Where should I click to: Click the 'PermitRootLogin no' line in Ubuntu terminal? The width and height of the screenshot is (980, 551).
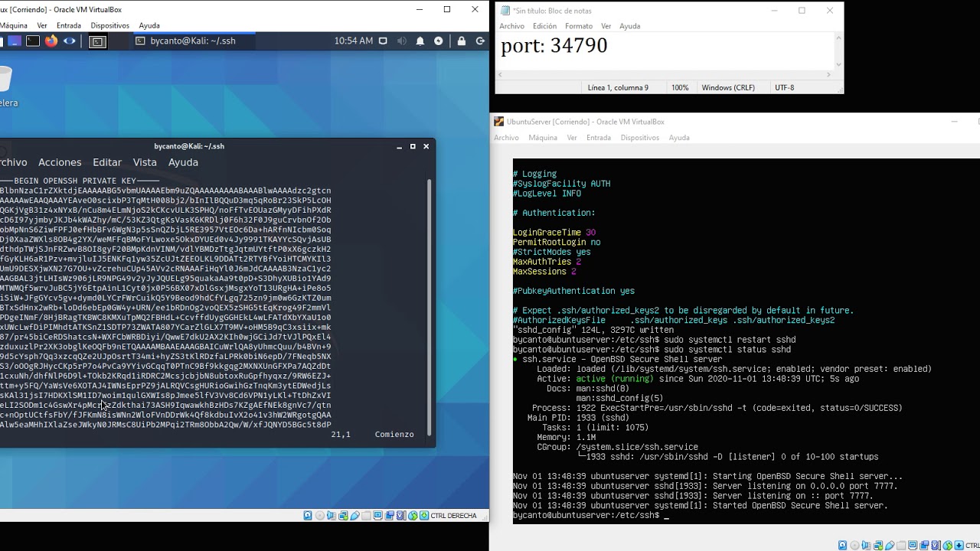click(557, 242)
